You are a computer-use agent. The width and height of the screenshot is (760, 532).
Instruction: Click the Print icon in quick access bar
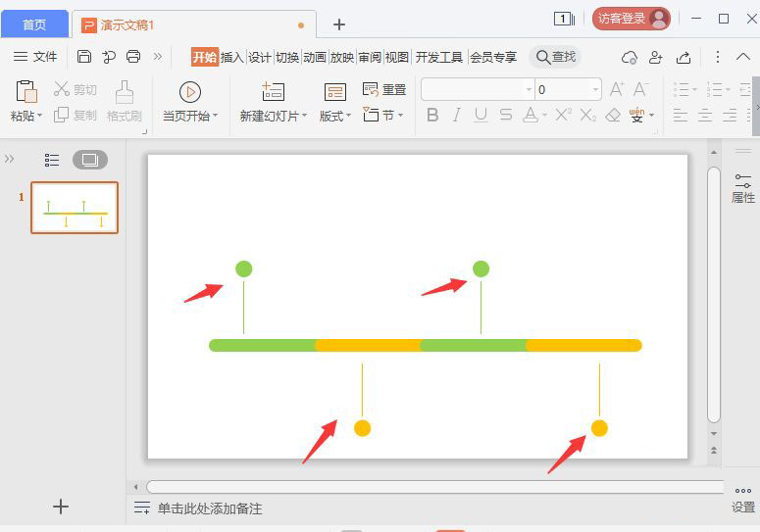(x=133, y=57)
